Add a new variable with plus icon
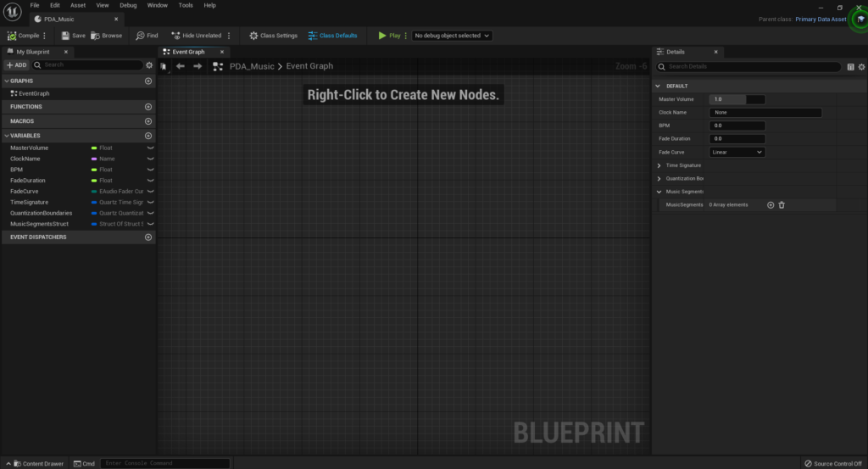Viewport: 868px width, 469px height. pos(148,136)
